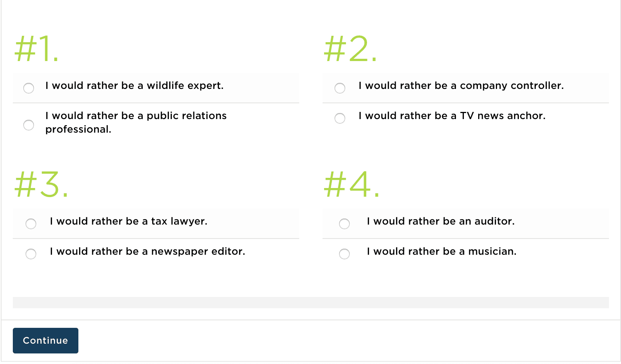Click the "company controller" statement text
Image resolution: width=621 pixels, height=364 pixels.
pyautogui.click(x=461, y=86)
